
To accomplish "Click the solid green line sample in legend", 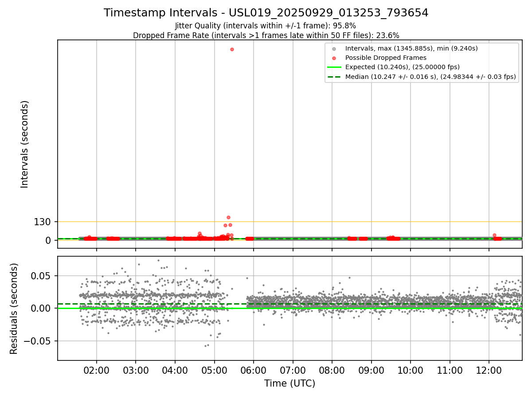I will point(334,67).
